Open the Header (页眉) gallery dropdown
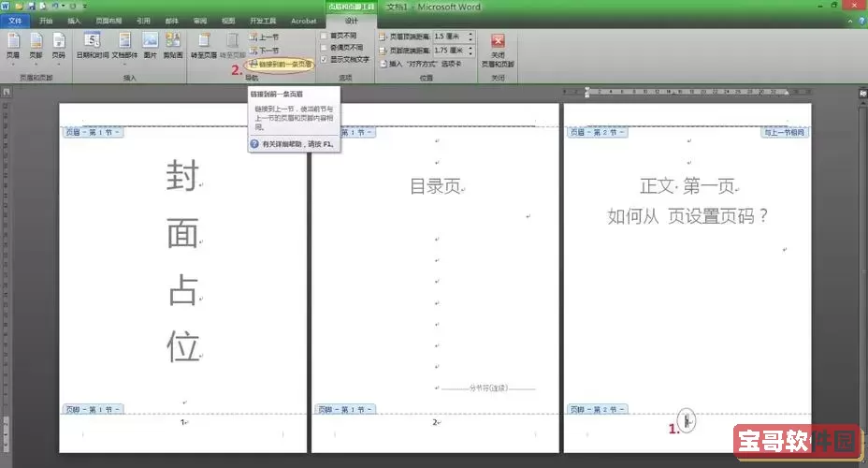This screenshot has height=468, width=868. point(13,47)
